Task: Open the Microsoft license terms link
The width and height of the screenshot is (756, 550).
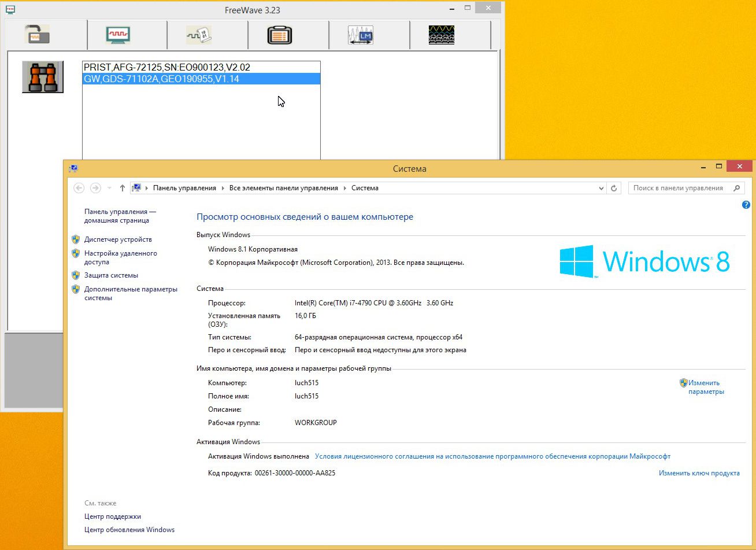Action: pyautogui.click(x=492, y=456)
